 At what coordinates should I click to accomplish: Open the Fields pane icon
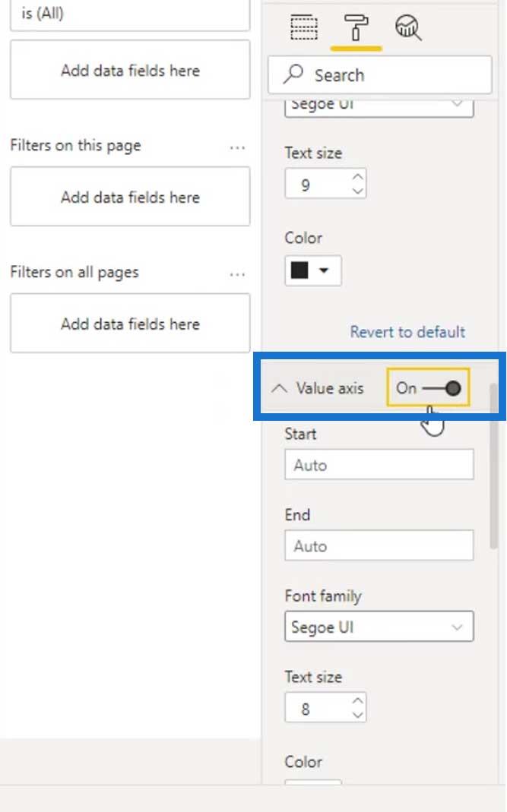coord(304,27)
